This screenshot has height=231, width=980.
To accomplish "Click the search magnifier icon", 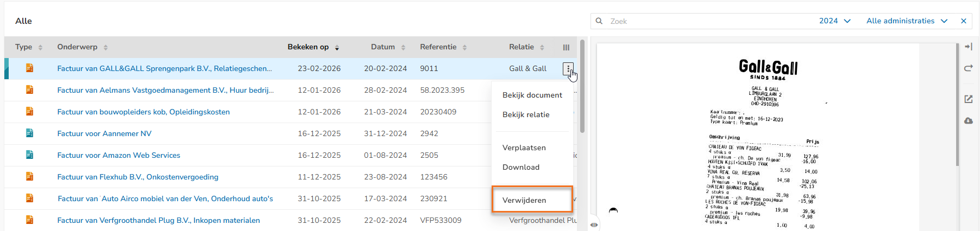I will [x=599, y=21].
